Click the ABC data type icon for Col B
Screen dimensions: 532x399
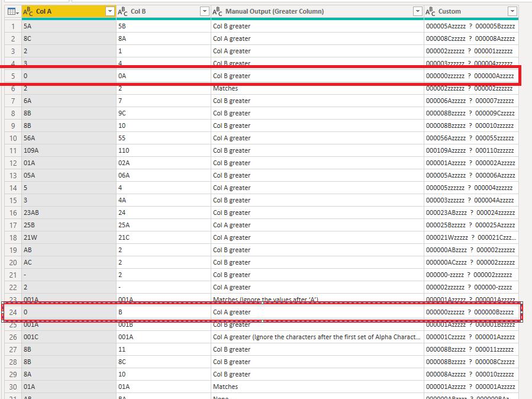(122, 11)
